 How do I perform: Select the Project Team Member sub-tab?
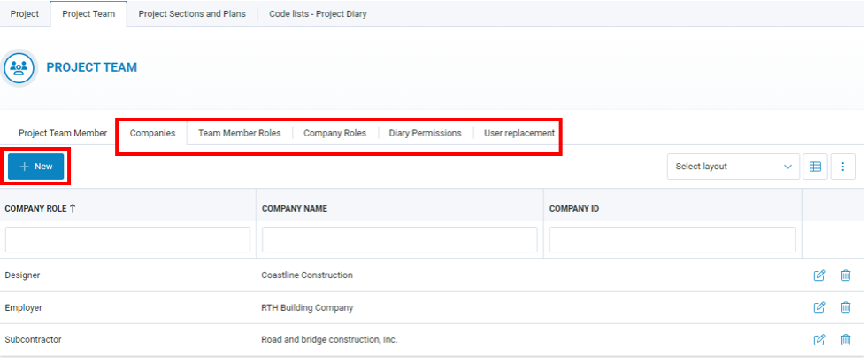[x=63, y=133]
